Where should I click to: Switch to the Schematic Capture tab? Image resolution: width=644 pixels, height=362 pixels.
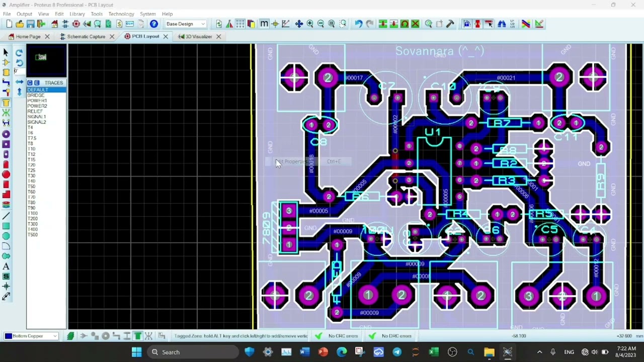86,37
